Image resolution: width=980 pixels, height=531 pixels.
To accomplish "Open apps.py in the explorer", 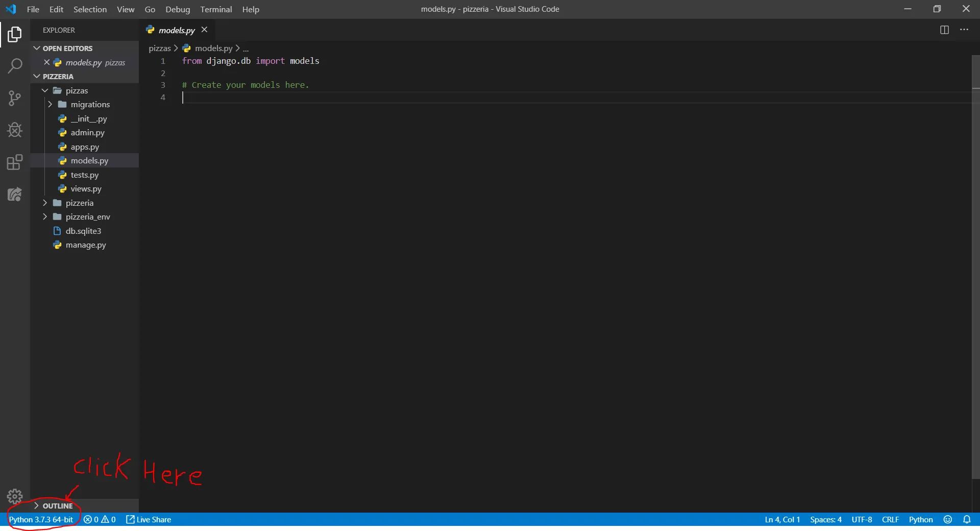I will coord(85,147).
